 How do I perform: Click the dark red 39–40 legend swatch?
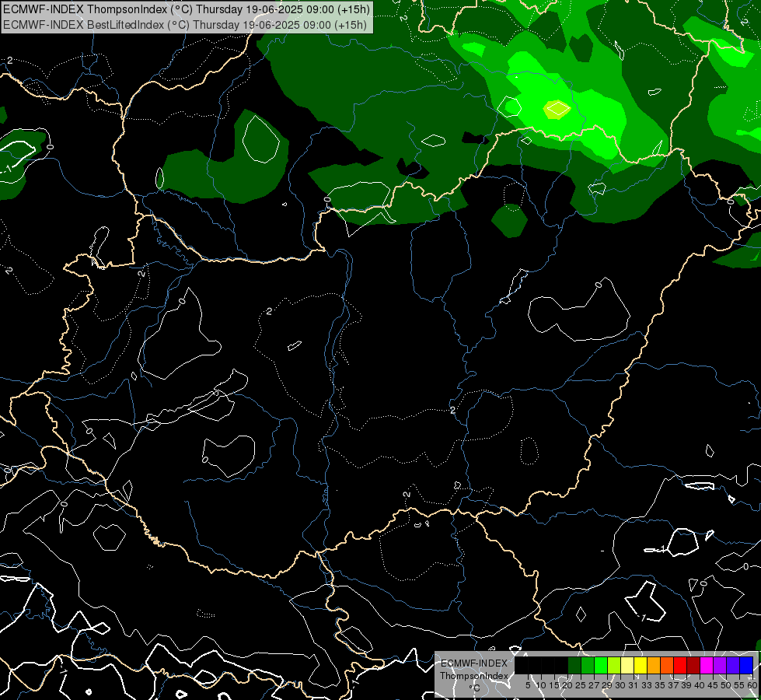693,665
